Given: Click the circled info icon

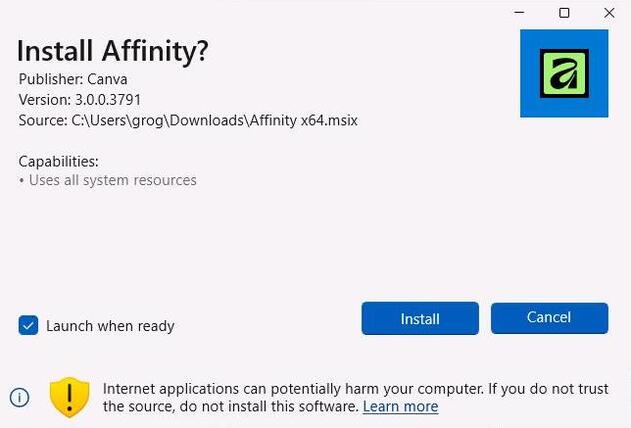Looking at the screenshot, I should (20, 397).
